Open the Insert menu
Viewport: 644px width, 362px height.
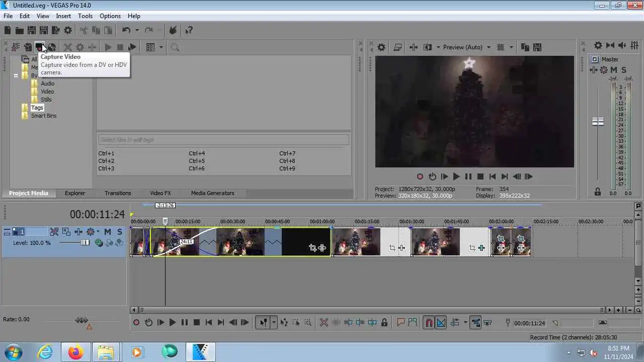coord(63,16)
